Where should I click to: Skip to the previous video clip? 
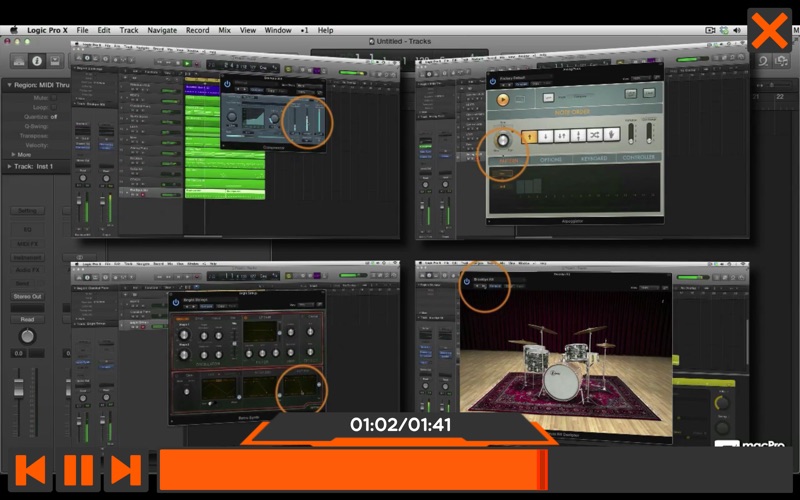(31, 470)
